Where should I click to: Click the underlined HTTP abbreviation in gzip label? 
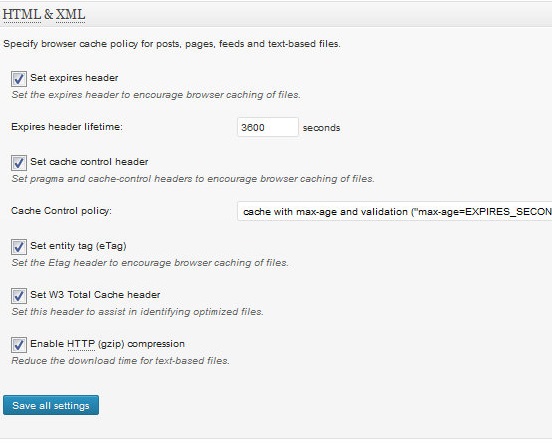81,344
